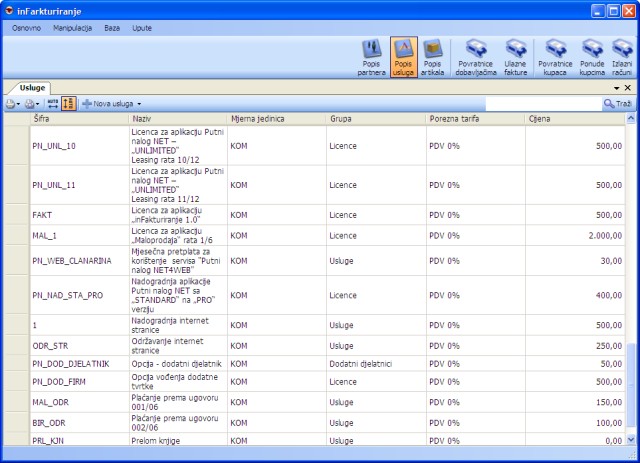This screenshot has height=463, width=640.
Task: Click the 400,00 price cell
Action: pos(575,295)
